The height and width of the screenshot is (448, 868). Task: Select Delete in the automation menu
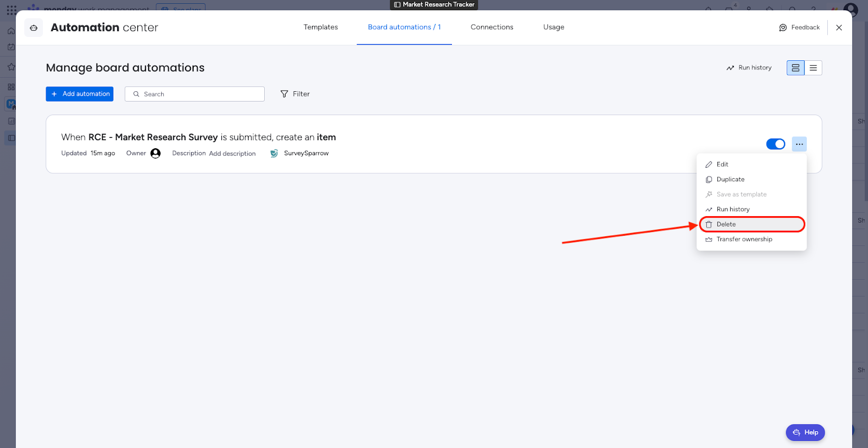[726, 224]
